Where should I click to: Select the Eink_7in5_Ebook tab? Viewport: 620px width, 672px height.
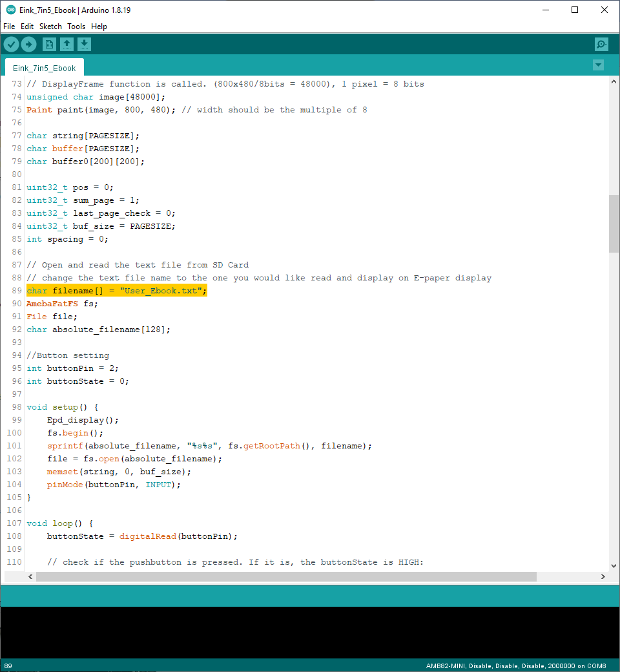click(x=44, y=68)
